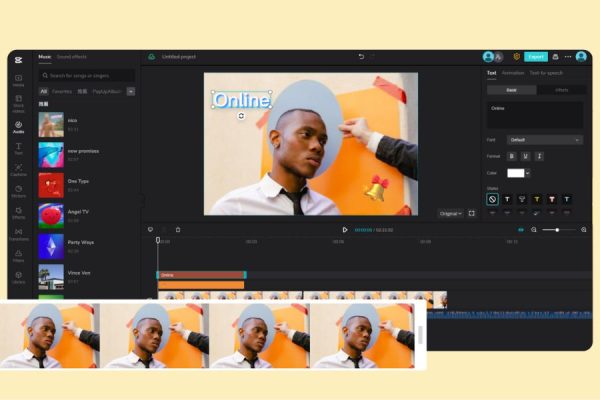This screenshot has height=400, width=600.
Task: Delete the selected clip with the trash icon
Action: [x=178, y=229]
